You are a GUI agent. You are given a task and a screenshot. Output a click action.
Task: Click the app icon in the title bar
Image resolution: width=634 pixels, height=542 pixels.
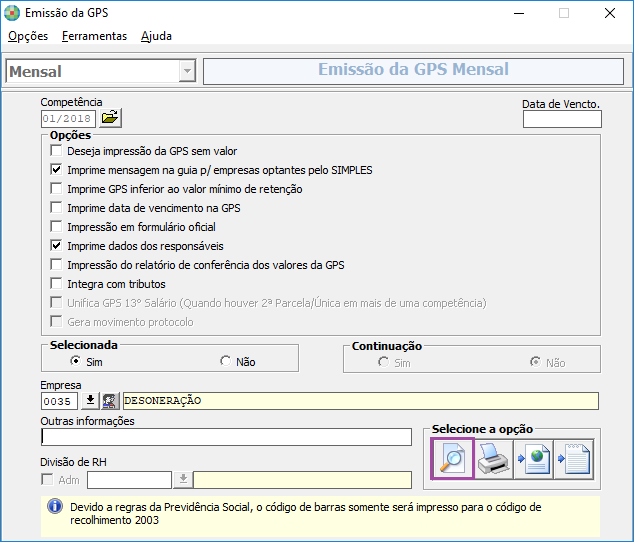coord(12,13)
